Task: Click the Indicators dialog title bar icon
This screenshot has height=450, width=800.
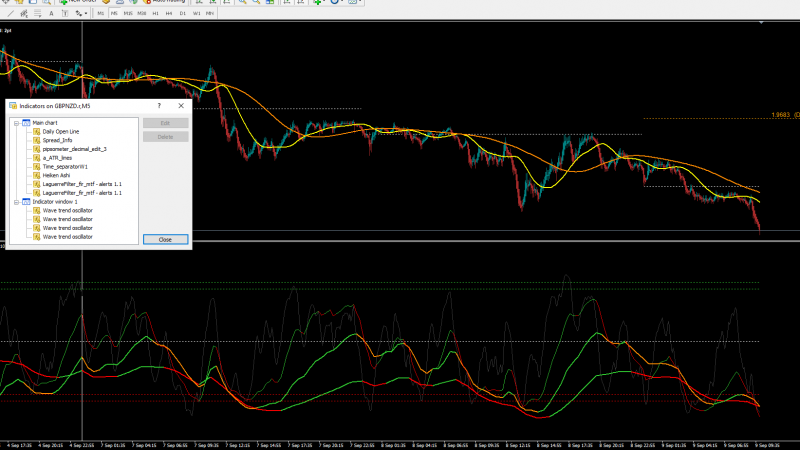Action: (13, 106)
